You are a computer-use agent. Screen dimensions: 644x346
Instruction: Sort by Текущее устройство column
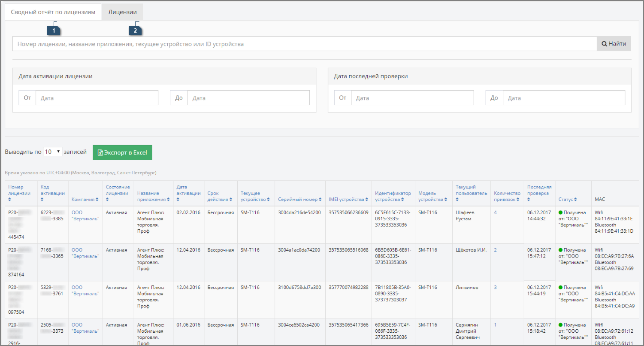[x=255, y=196]
